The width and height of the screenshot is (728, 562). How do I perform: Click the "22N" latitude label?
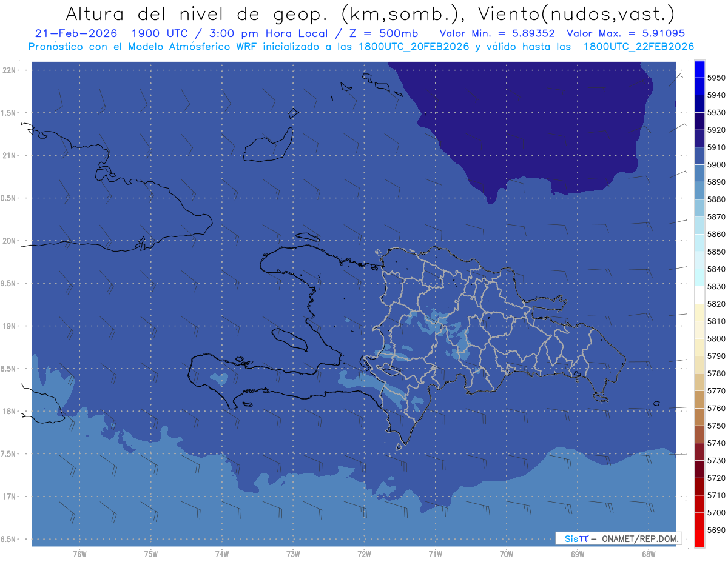10,70
